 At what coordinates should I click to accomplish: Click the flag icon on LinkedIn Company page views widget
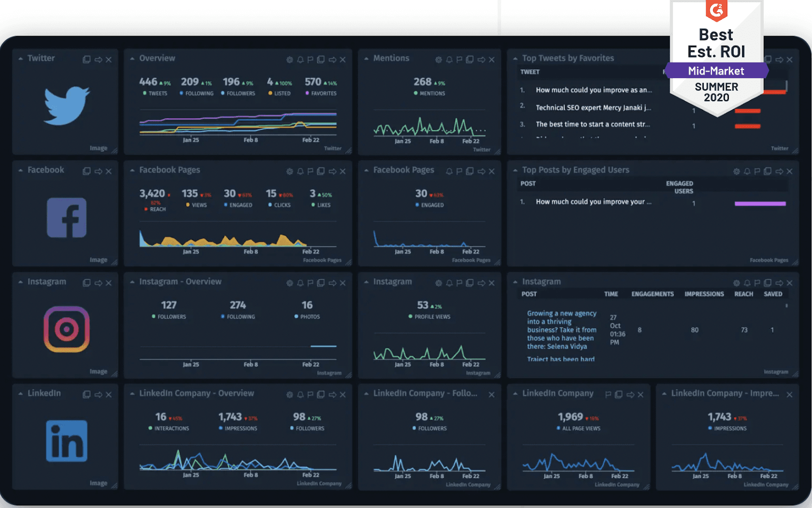click(608, 395)
